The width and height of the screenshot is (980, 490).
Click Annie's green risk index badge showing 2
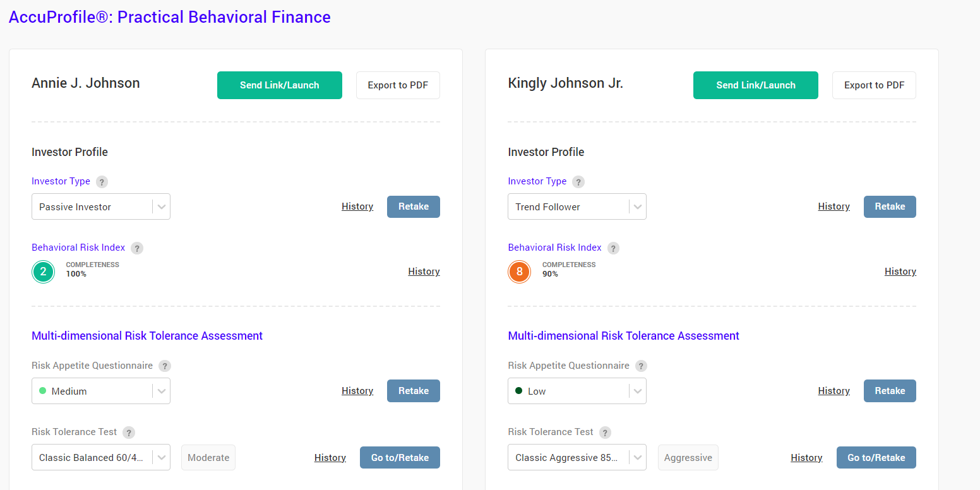[44, 272]
